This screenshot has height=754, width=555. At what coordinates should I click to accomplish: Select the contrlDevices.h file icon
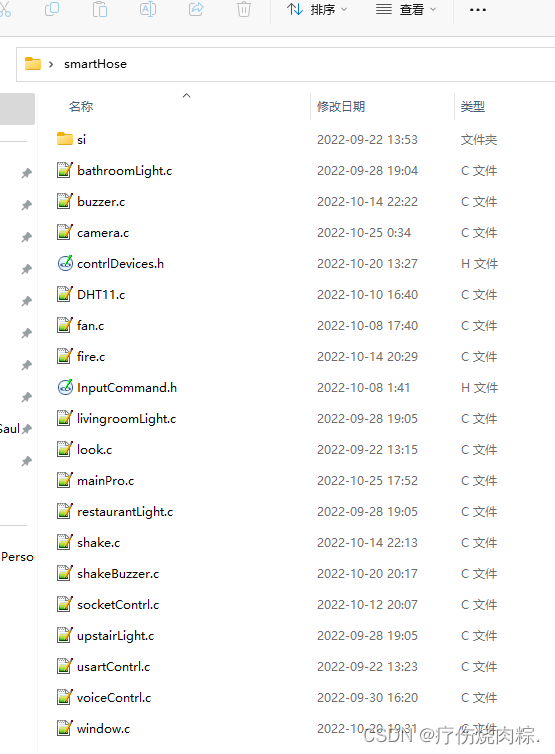click(x=65, y=264)
